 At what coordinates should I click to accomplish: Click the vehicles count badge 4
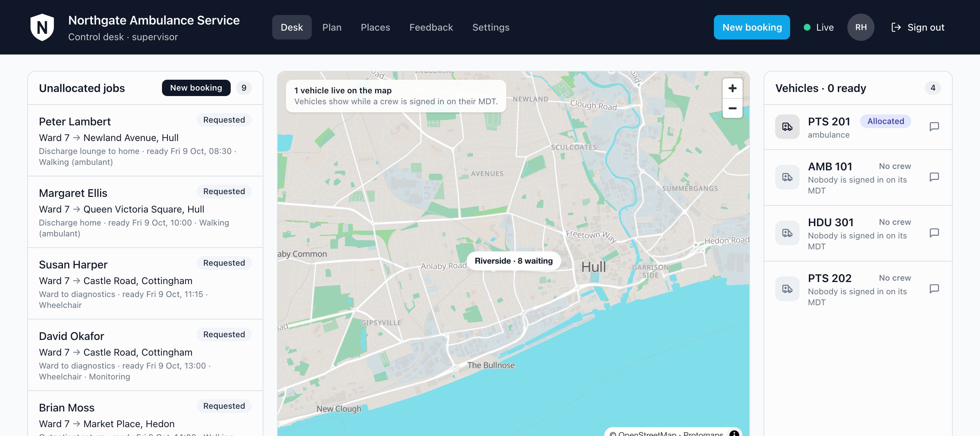(933, 88)
